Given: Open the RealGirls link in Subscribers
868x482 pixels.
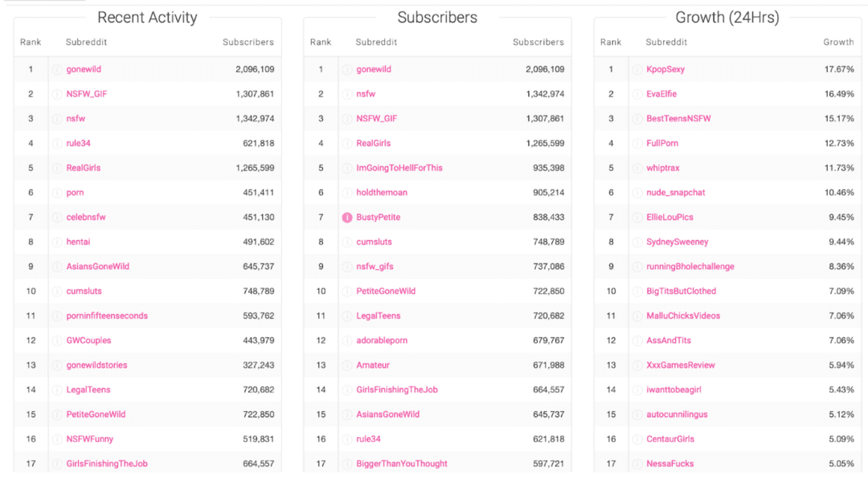Looking at the screenshot, I should [x=375, y=143].
